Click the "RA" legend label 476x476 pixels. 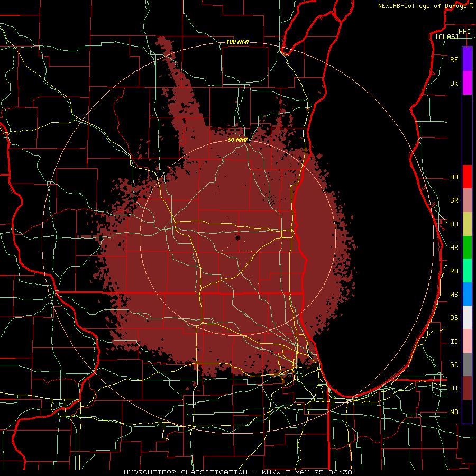tap(454, 271)
